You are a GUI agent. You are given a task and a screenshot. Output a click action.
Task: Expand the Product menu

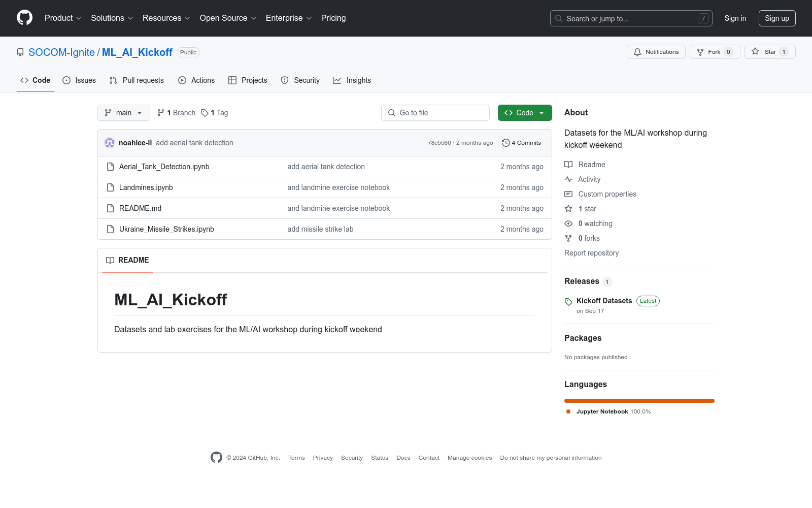[63, 18]
